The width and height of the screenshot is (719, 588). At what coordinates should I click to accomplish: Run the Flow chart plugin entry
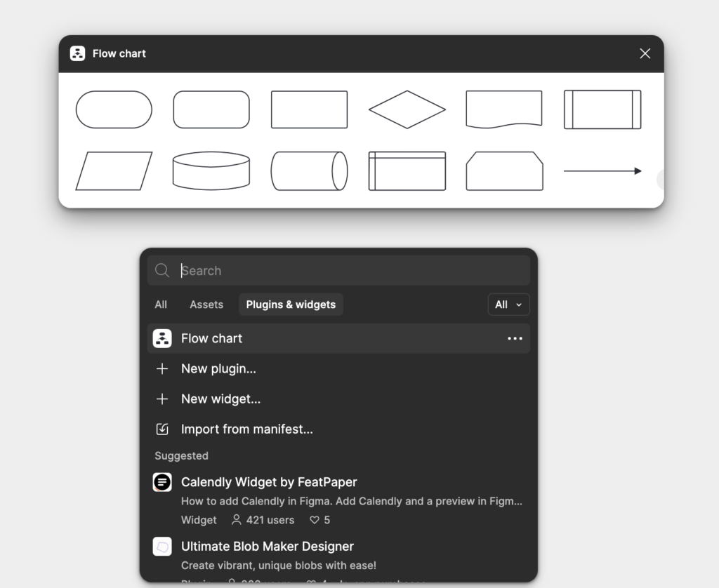click(338, 339)
